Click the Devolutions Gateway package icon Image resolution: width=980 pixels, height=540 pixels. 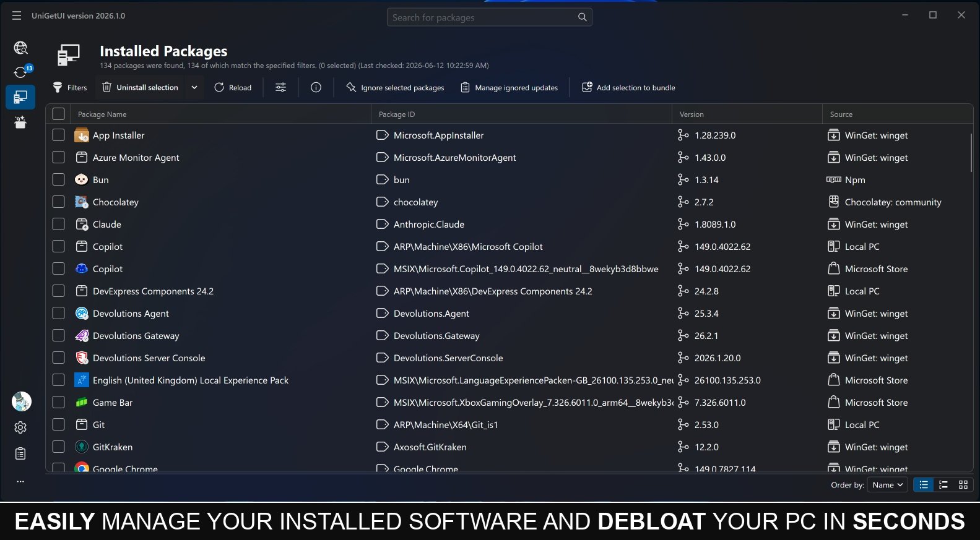[81, 335]
